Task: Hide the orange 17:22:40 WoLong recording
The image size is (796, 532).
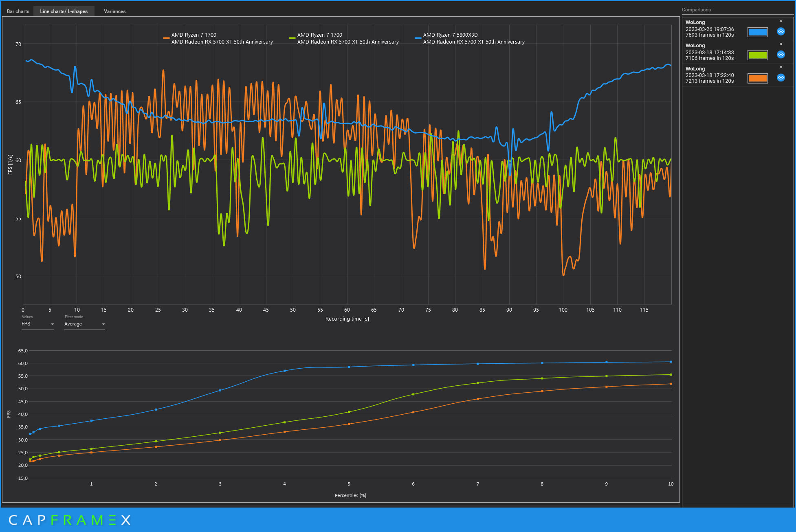Action: click(781, 78)
